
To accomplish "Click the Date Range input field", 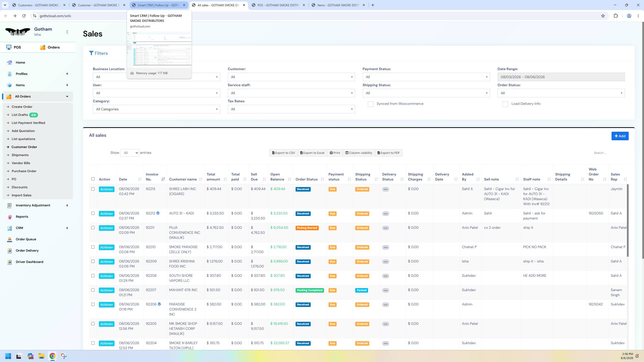I will pos(561,77).
